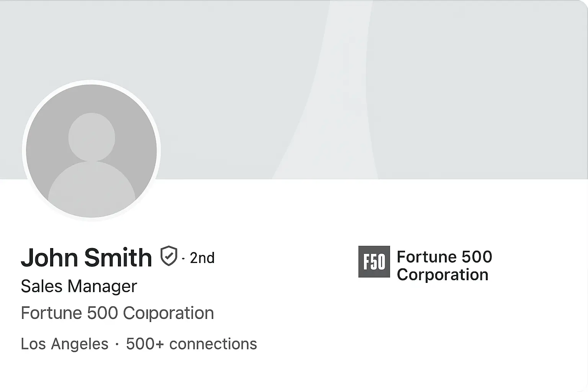Click the word Corporation beside F50 logo
The height and width of the screenshot is (392, 588).
coord(443,275)
